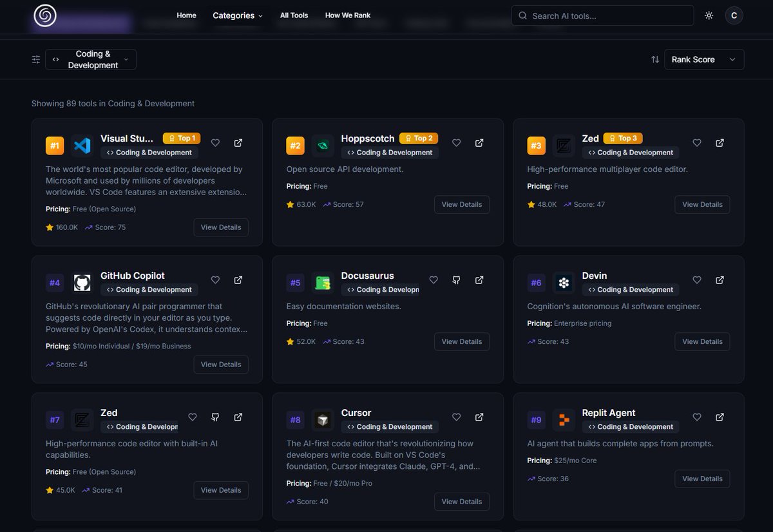Toggle light mode with the sun icon
Viewport: 773px width, 532px height.
tap(709, 15)
